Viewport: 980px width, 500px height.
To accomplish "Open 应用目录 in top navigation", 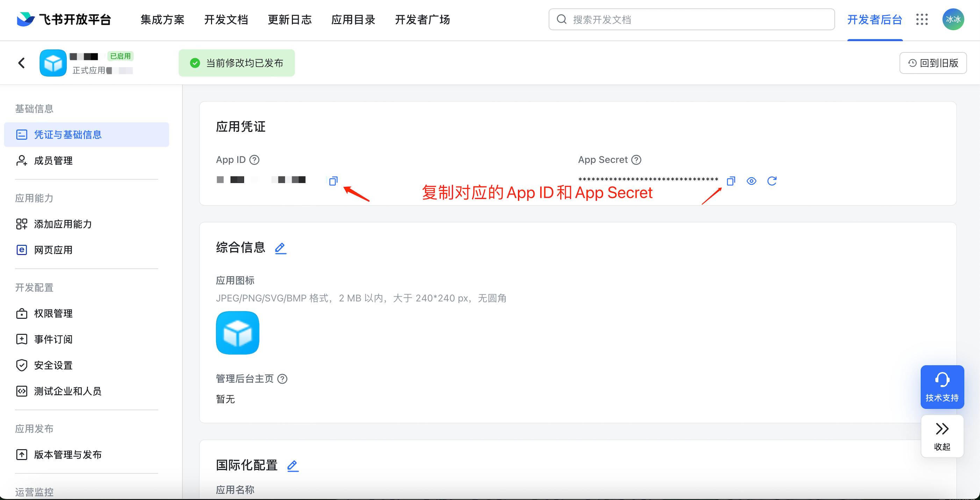I will click(353, 20).
